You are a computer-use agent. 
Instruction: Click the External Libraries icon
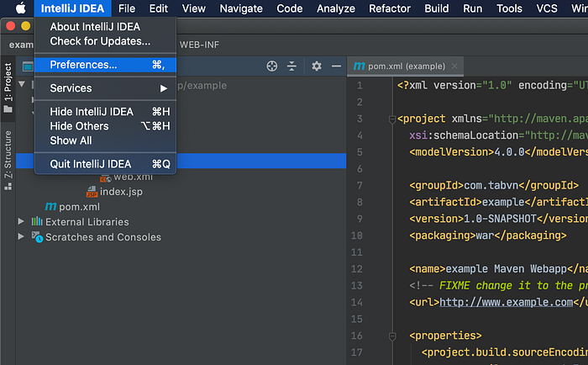(x=37, y=222)
